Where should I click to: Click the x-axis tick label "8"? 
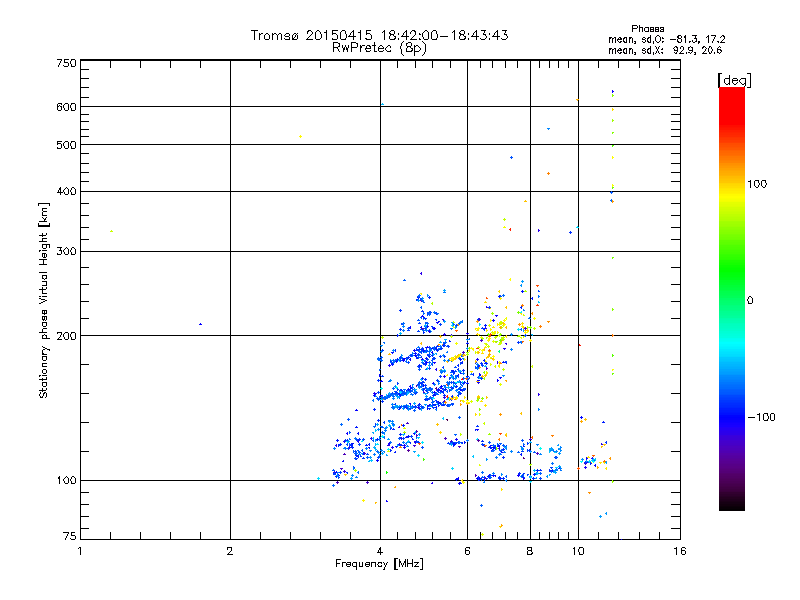click(530, 551)
